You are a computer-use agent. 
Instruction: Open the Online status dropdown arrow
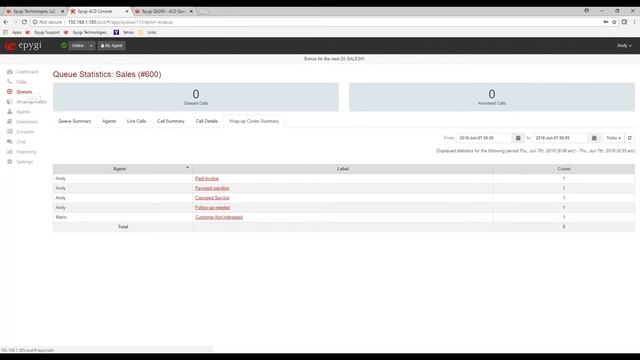pyautogui.click(x=91, y=46)
